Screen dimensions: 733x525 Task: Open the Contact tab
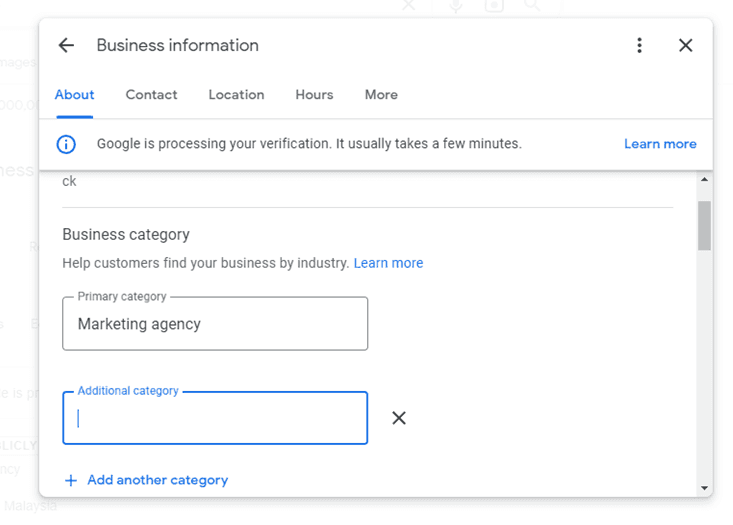click(151, 95)
